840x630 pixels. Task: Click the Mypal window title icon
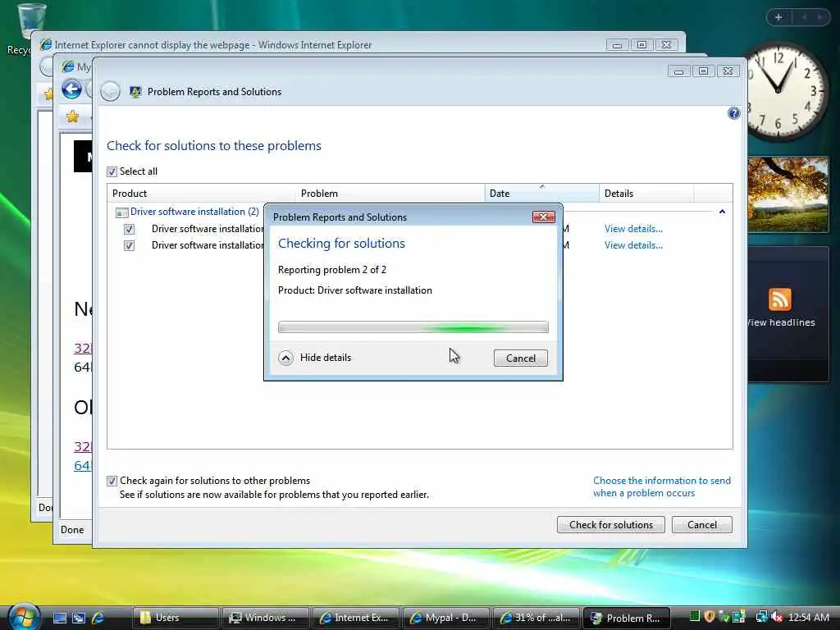(68, 66)
